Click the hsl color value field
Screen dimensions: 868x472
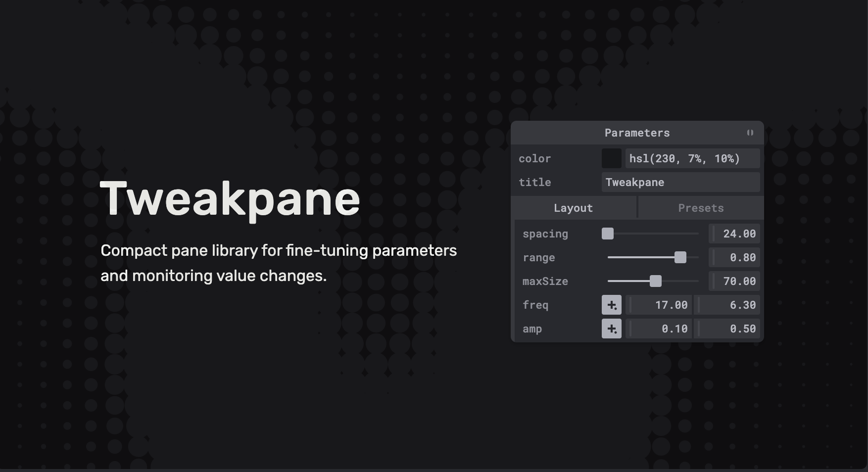[x=692, y=158]
